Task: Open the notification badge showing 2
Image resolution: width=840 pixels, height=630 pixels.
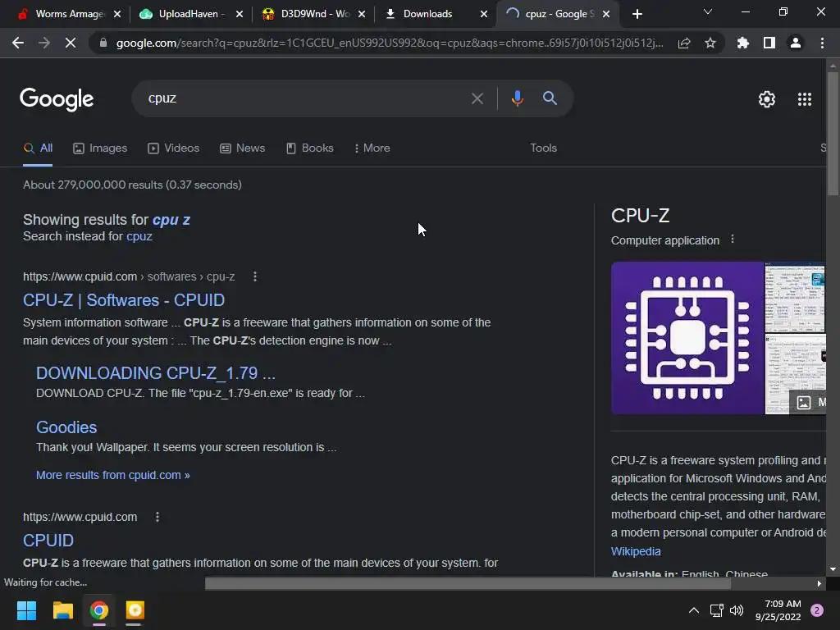Action: [817, 610]
